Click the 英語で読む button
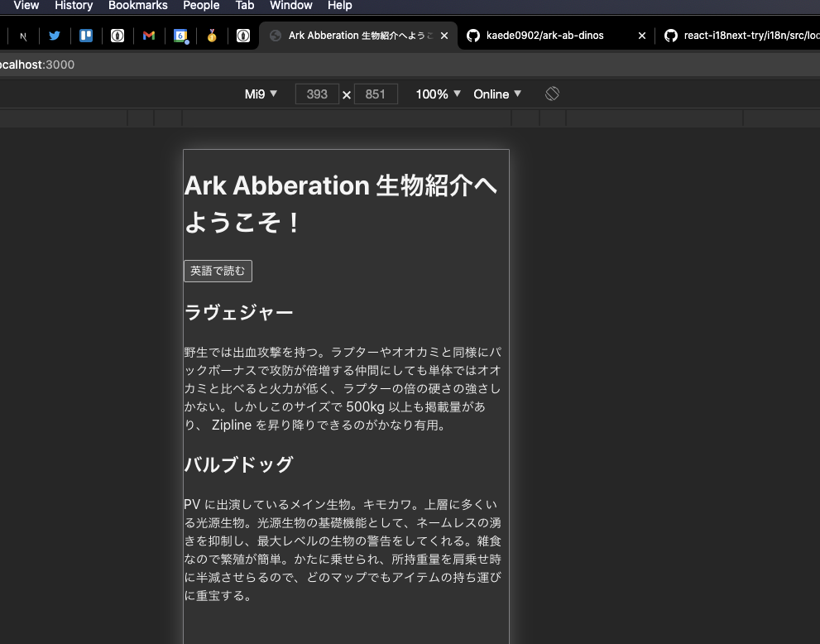Viewport: 820px width, 644px height. pyautogui.click(x=217, y=271)
